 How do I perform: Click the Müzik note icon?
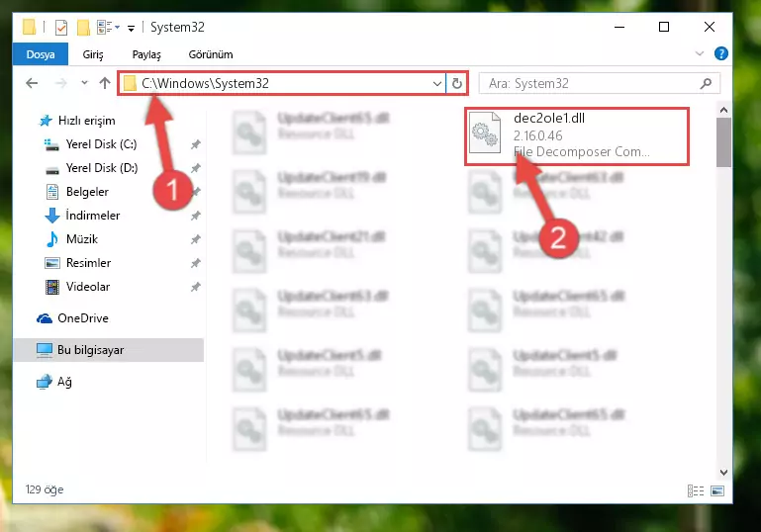(x=51, y=239)
